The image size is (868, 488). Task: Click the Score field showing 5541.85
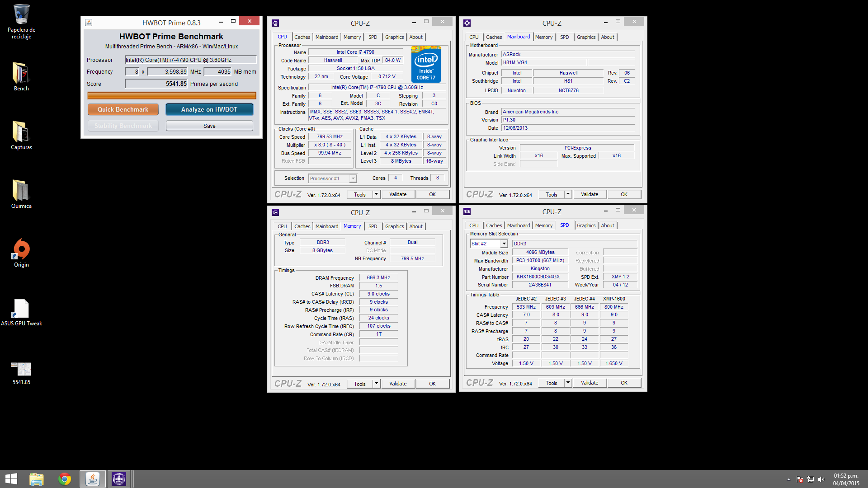pos(156,84)
